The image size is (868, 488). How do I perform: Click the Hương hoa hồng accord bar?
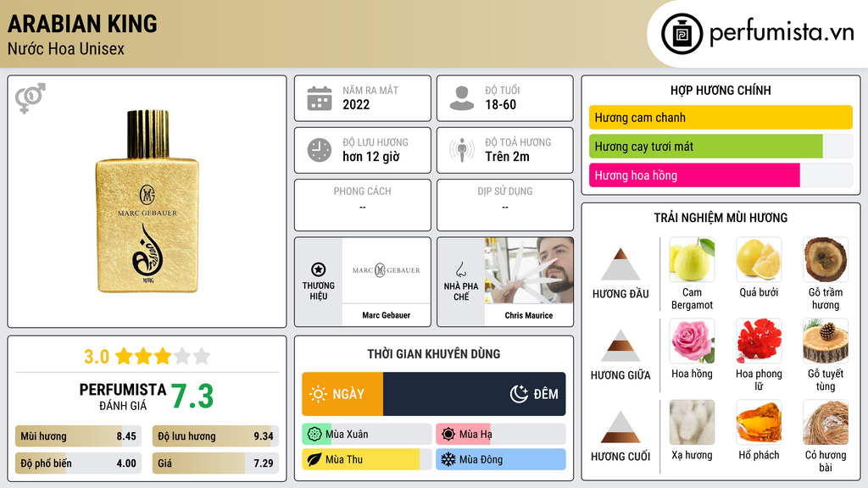coord(721,175)
